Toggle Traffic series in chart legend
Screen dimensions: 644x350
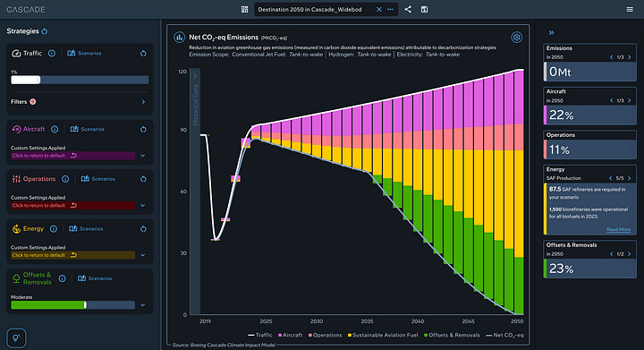point(260,335)
